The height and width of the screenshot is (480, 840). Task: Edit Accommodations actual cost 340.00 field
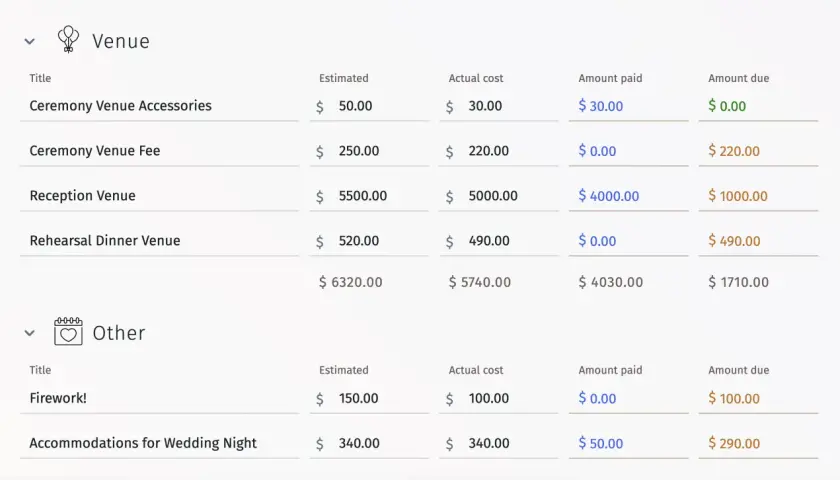499,444
